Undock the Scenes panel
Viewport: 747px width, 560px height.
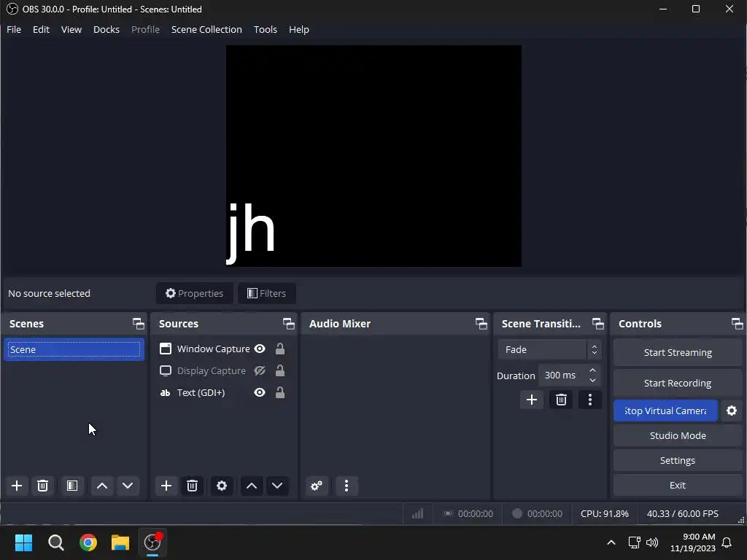(x=138, y=324)
